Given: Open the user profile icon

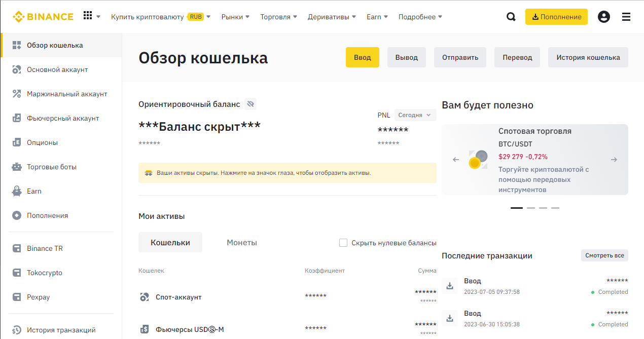Looking at the screenshot, I should [x=603, y=17].
